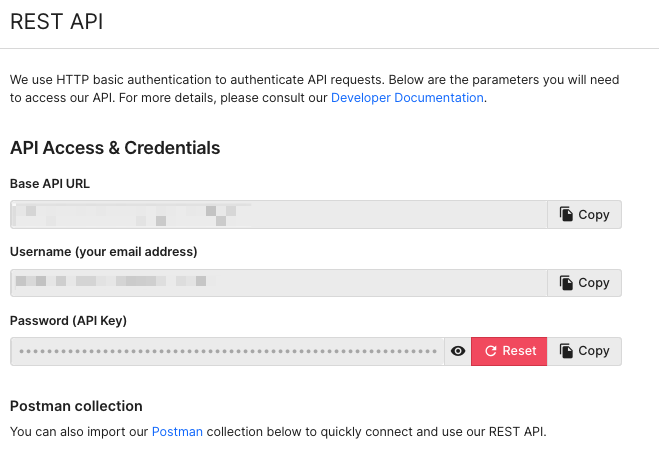Screen dimensions: 659x461
Task: Click the REST API page heading
Action: pyautogui.click(x=56, y=21)
